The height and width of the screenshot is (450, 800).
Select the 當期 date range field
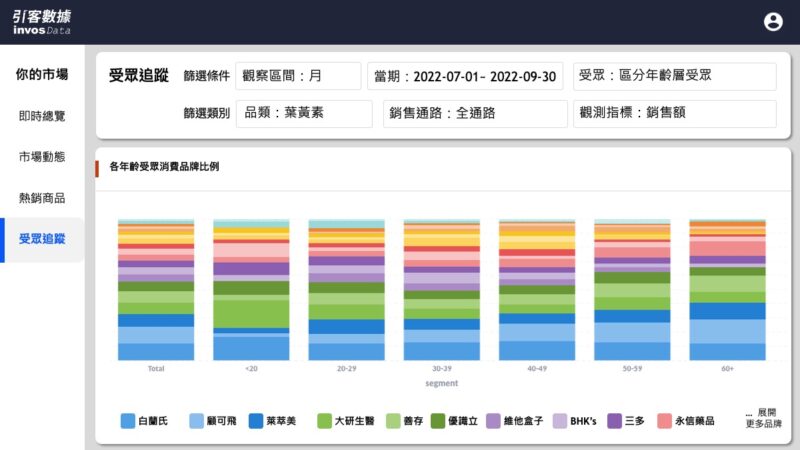coord(465,76)
